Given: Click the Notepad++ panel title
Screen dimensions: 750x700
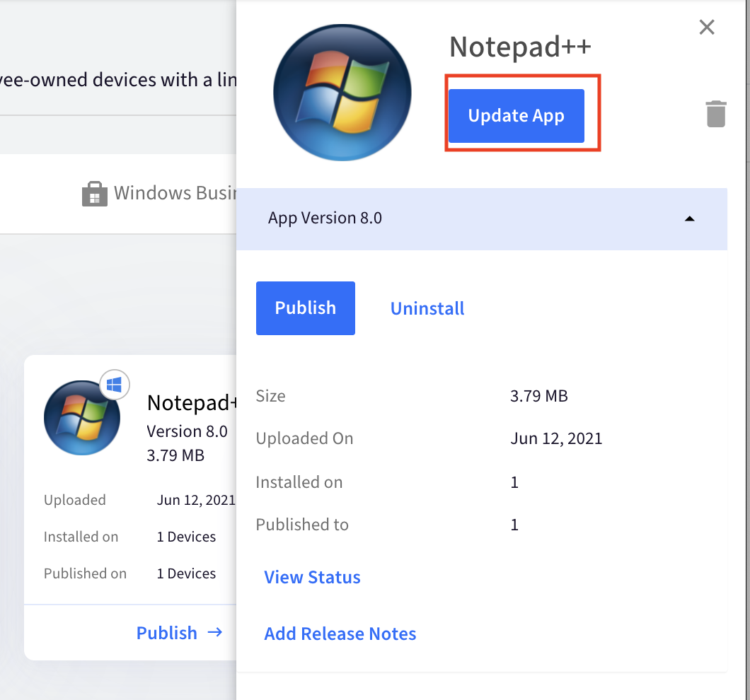Looking at the screenshot, I should pos(520,47).
